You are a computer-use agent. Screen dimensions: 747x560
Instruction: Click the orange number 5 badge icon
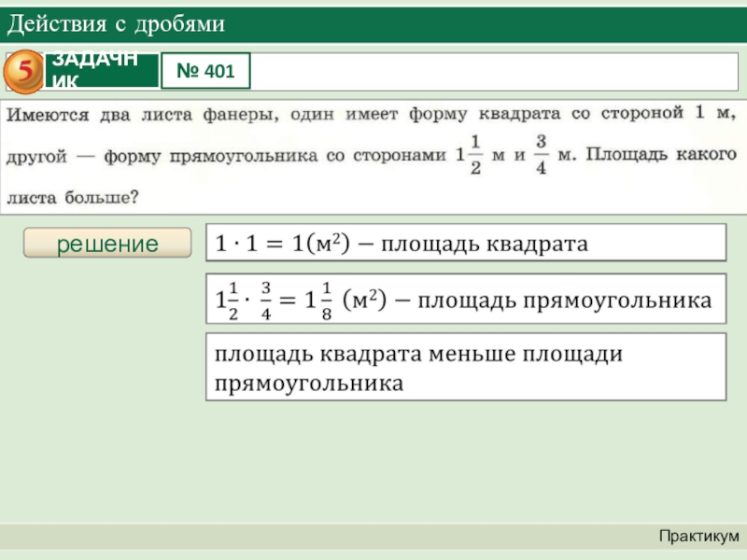24,72
